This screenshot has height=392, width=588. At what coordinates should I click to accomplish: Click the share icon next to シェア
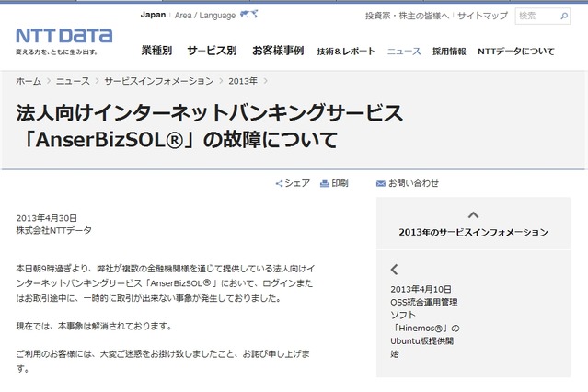pos(279,183)
